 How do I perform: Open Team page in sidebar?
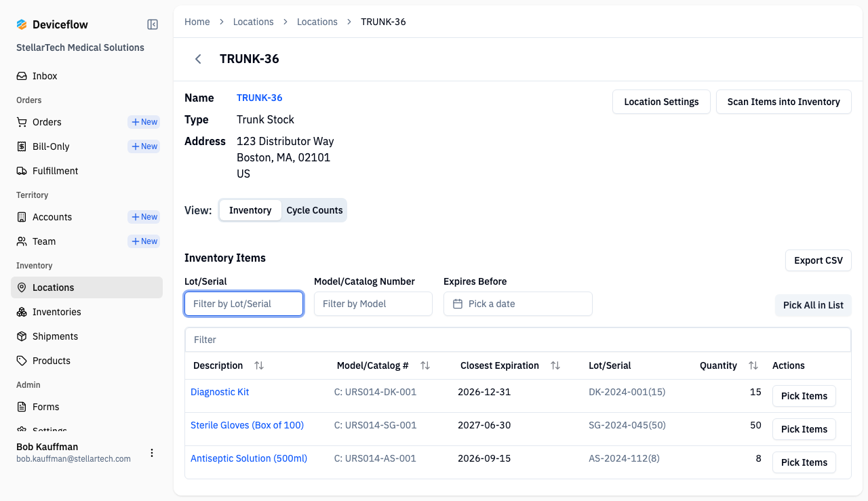point(44,241)
